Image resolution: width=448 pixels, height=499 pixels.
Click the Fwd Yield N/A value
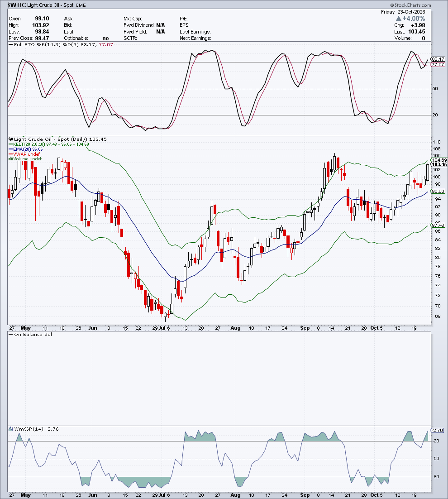click(x=161, y=32)
